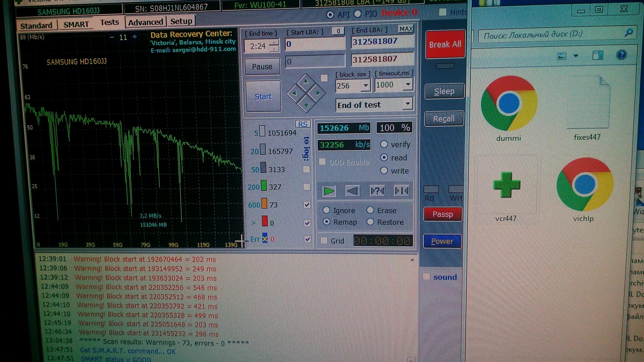Select the verify radio option
The width and height of the screenshot is (644, 362).
click(x=384, y=144)
